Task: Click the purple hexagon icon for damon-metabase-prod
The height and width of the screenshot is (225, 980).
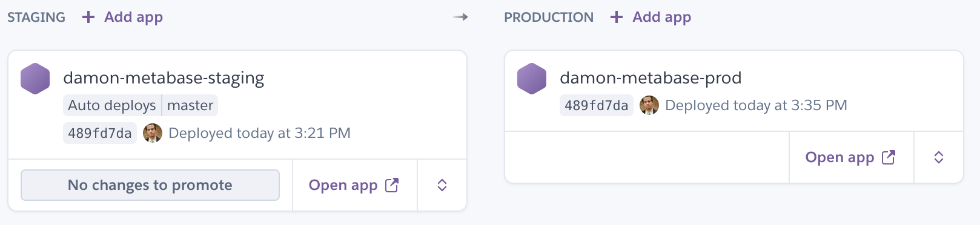Action: pyautogui.click(x=532, y=79)
